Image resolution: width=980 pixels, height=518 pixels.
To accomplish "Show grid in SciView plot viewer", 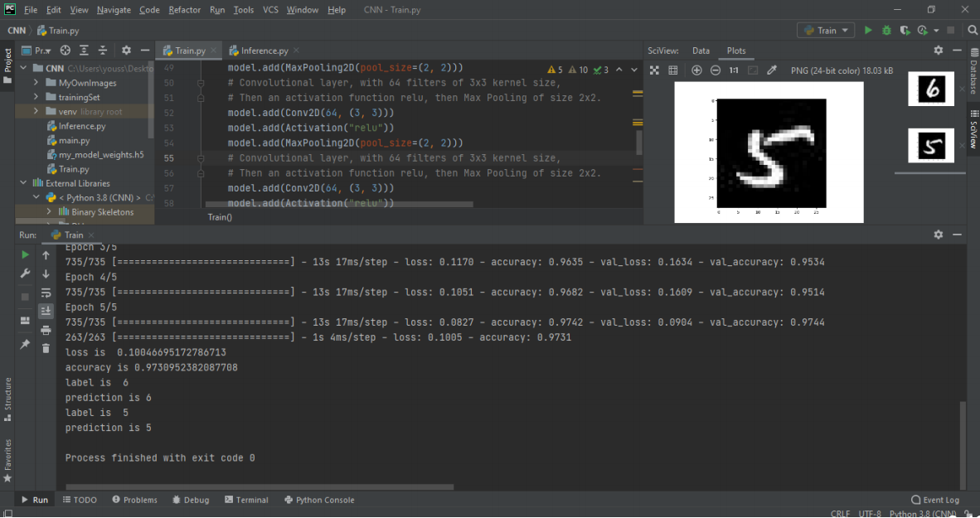I will [673, 70].
